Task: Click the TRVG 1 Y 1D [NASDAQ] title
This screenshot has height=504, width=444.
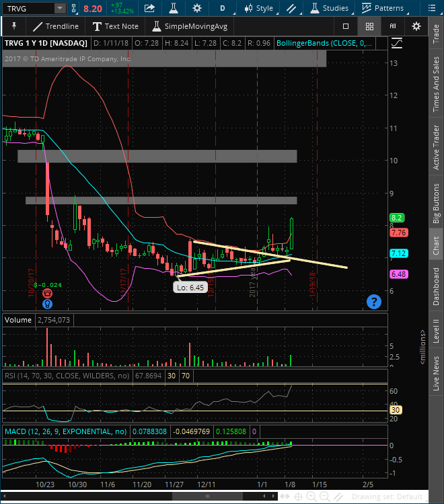Action: tap(46, 43)
